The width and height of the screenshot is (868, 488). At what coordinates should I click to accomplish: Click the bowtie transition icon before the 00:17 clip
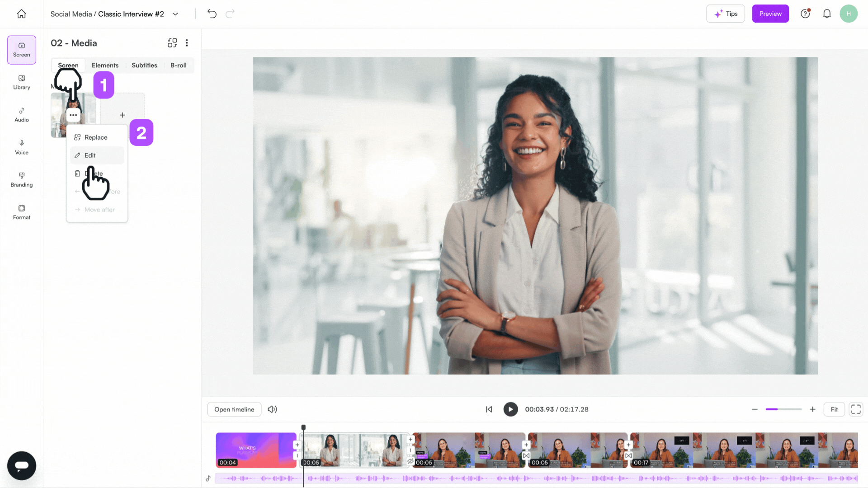click(x=628, y=456)
